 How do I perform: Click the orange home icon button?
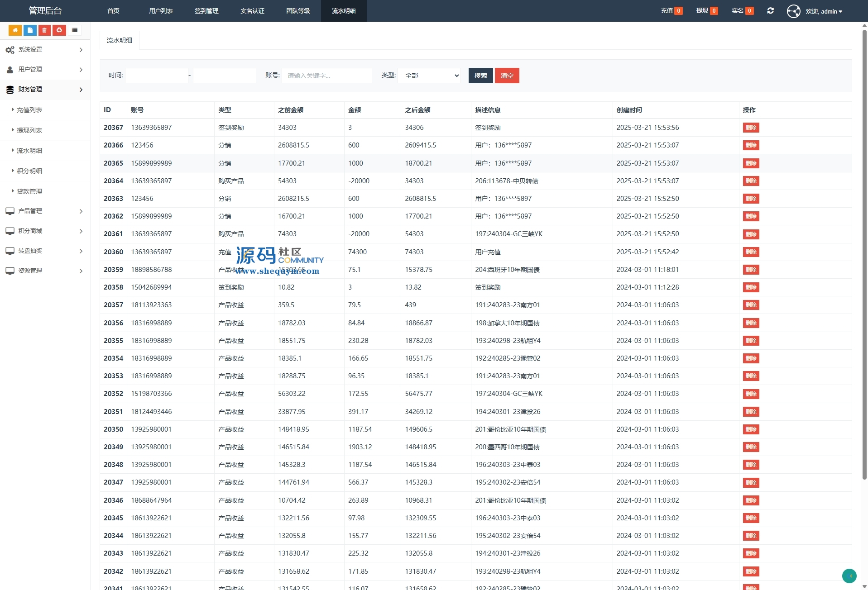(x=15, y=30)
